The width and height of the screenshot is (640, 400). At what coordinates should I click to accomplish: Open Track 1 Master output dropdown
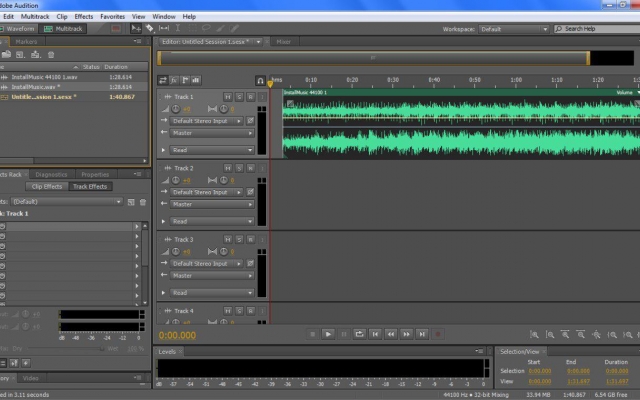click(212, 133)
